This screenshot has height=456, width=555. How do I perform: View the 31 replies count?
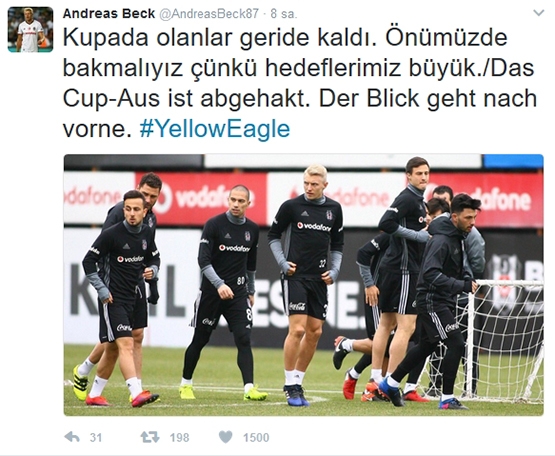point(96,438)
